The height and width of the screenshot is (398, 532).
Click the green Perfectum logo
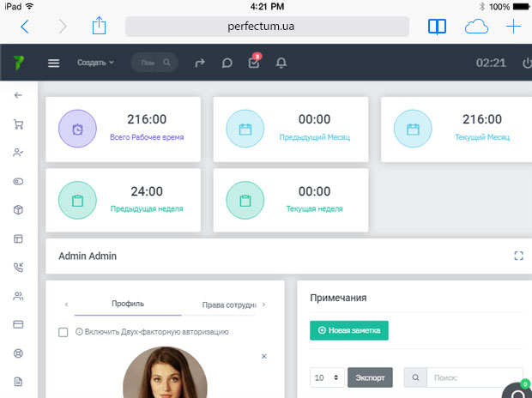click(18, 63)
